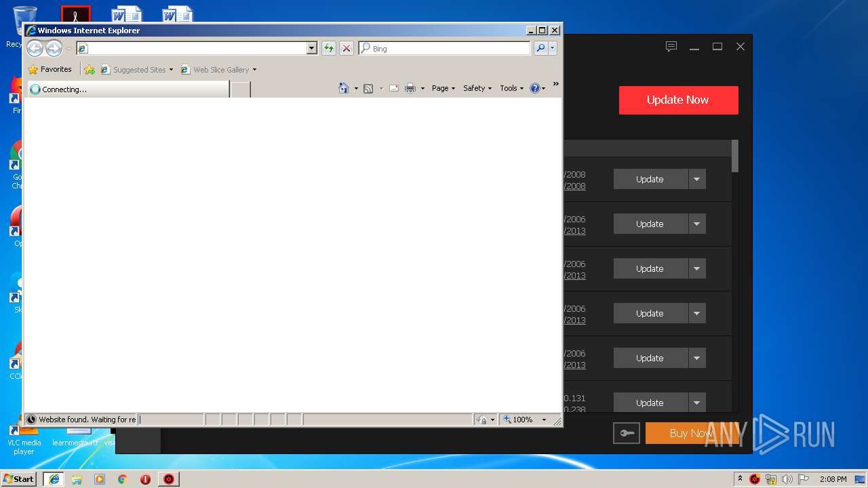Expand recent pages dropdown beside forward arrow
Viewport: 868px width, 488px height.
coord(68,49)
